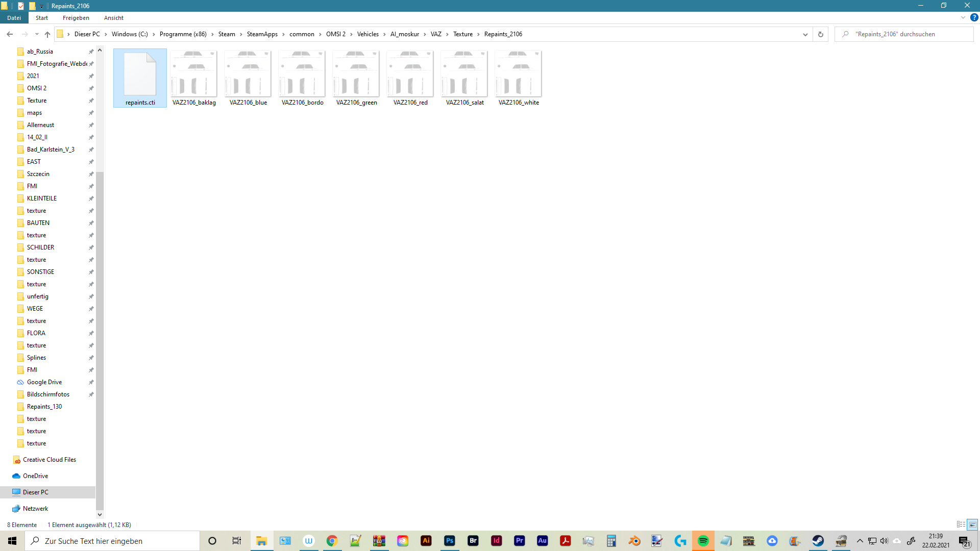Click the Back navigation arrow
This screenshot has width=980, height=551.
coord(10,34)
